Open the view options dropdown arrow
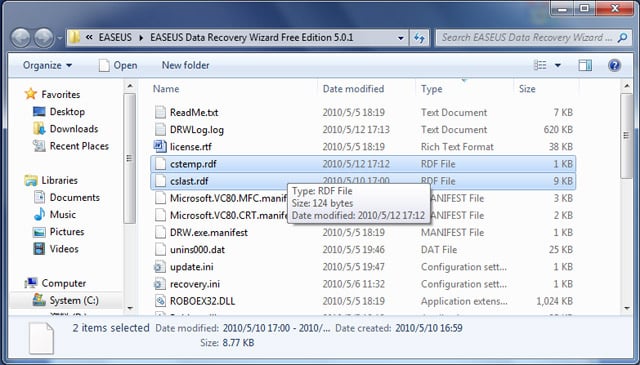 click(558, 65)
